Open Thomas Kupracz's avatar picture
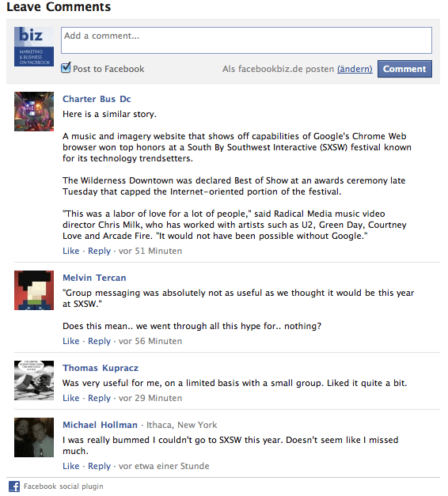448x496 pixels. [x=34, y=381]
